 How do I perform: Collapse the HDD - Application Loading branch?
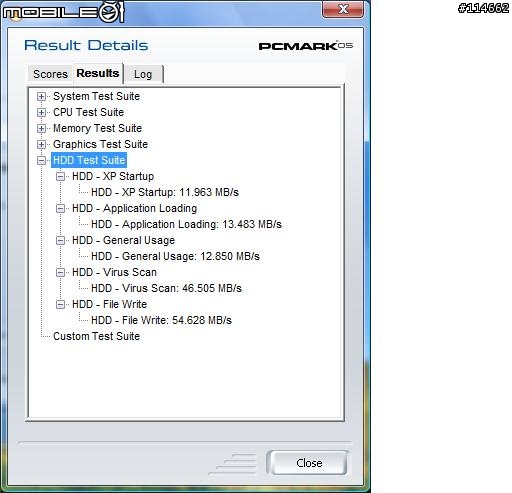(x=60, y=209)
